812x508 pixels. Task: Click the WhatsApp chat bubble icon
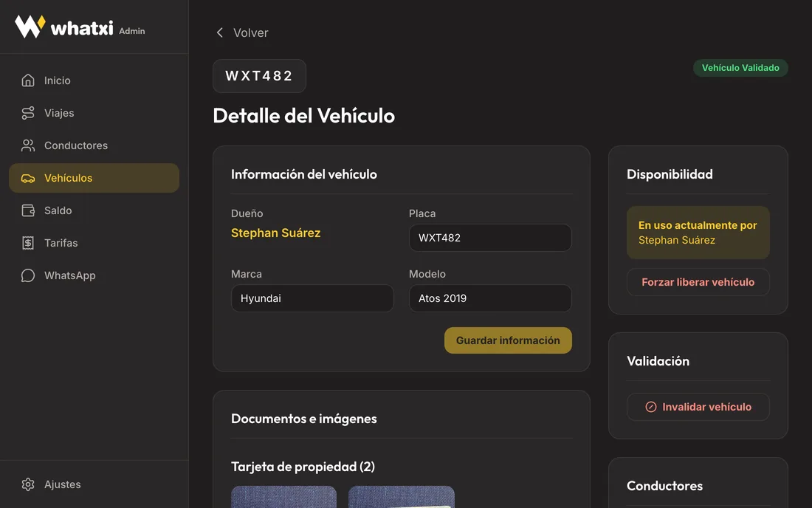click(28, 275)
